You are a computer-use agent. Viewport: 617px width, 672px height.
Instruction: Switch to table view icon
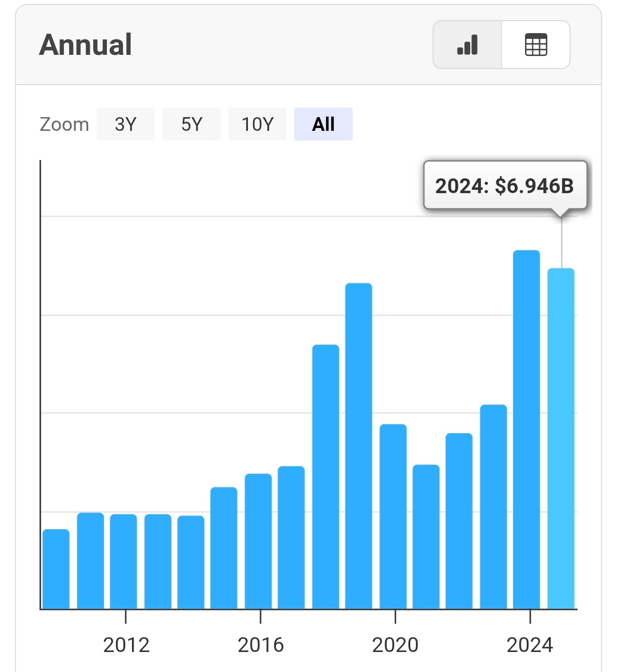(536, 45)
